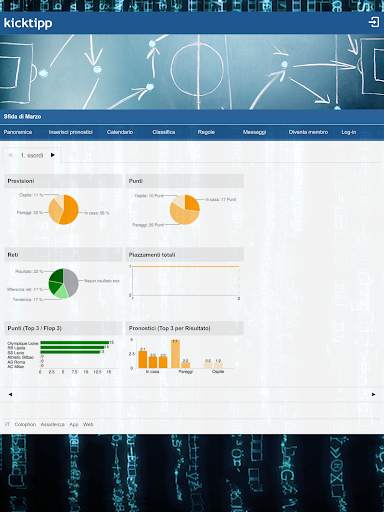Click the orange line in Piazzamenti totali chart
The height and width of the screenshot is (512, 384).
click(186, 267)
